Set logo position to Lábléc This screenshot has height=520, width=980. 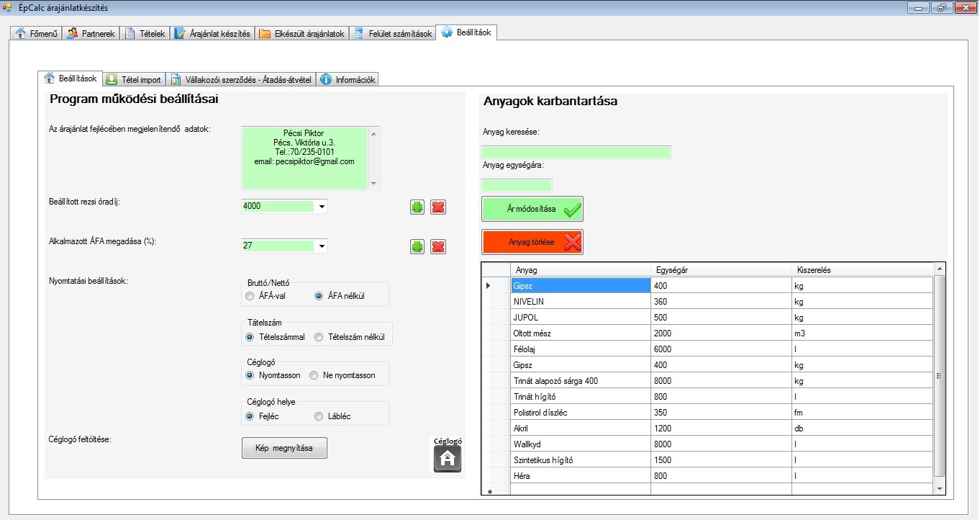[x=319, y=416]
